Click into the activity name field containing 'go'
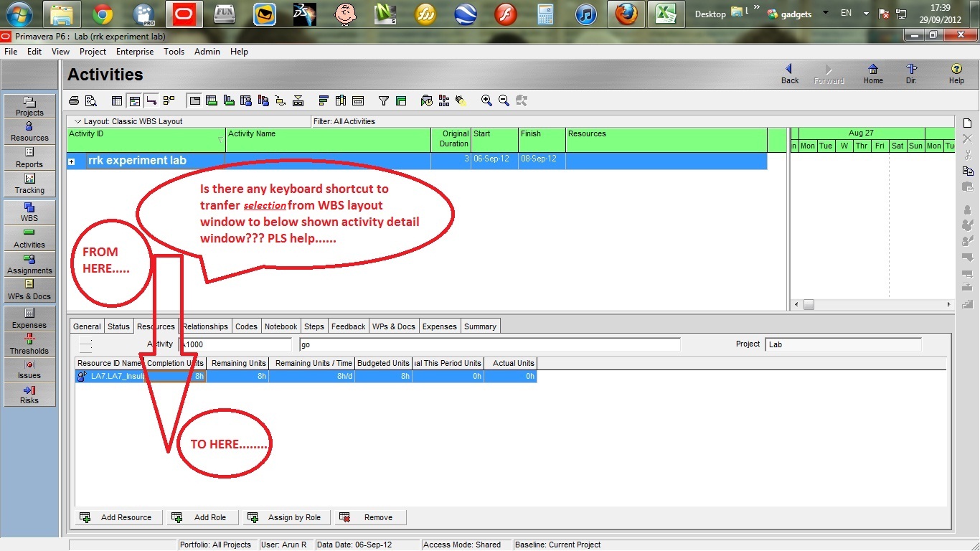980x551 pixels. coord(489,344)
